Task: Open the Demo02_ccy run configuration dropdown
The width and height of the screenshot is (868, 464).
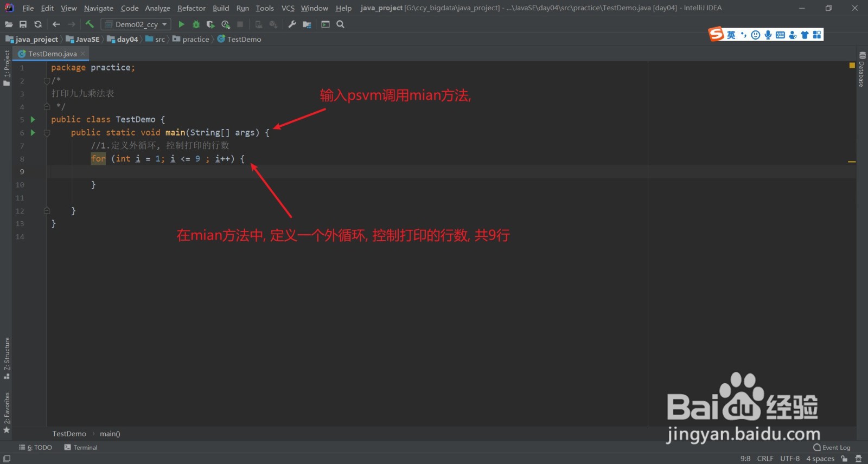Action: (136, 24)
